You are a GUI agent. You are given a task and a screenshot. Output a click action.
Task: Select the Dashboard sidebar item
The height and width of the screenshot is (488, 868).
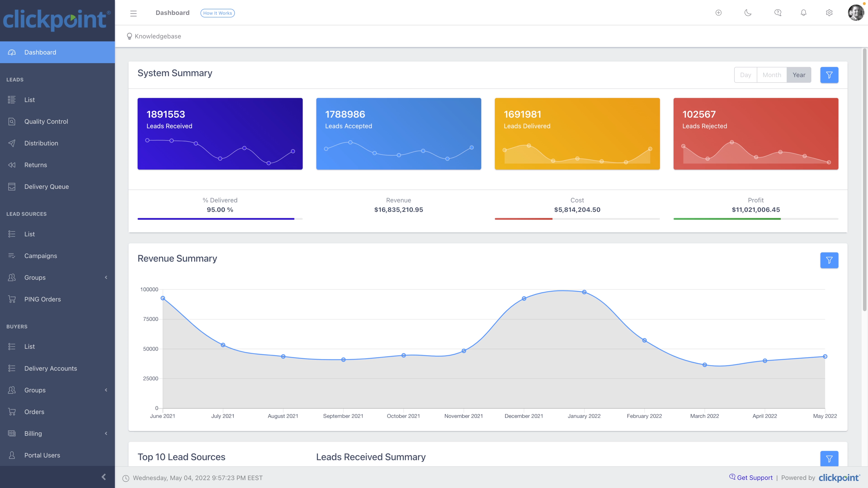57,52
